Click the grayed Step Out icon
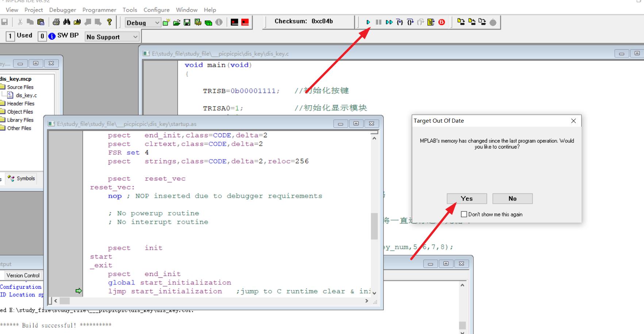Viewport: 644px width, 334px height. 421,22
